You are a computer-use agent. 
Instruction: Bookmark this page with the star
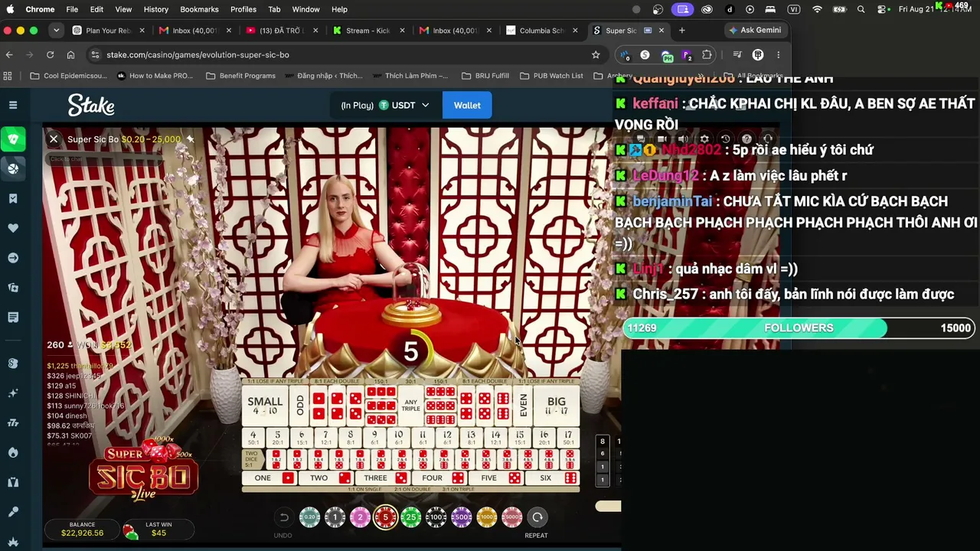[x=596, y=55]
